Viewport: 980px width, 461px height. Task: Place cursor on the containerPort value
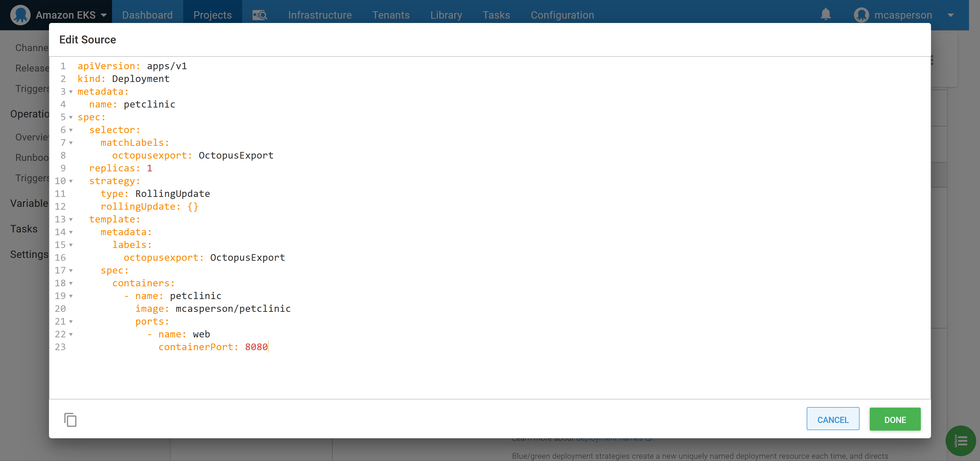click(256, 347)
